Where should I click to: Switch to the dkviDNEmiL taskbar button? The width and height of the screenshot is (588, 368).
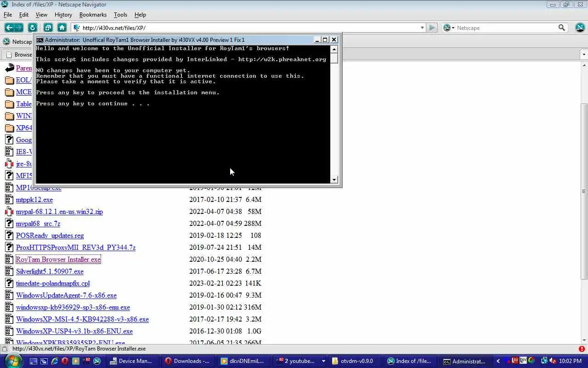pos(243,361)
